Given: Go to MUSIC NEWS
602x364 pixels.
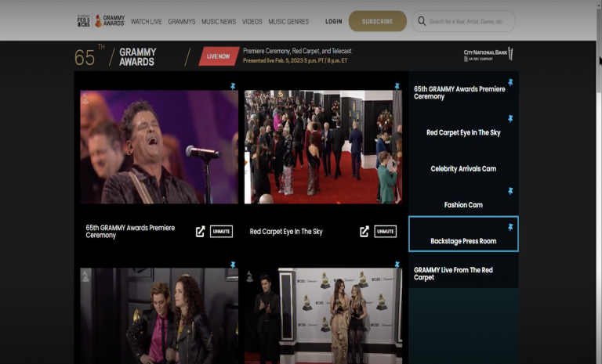Looking at the screenshot, I should (219, 21).
